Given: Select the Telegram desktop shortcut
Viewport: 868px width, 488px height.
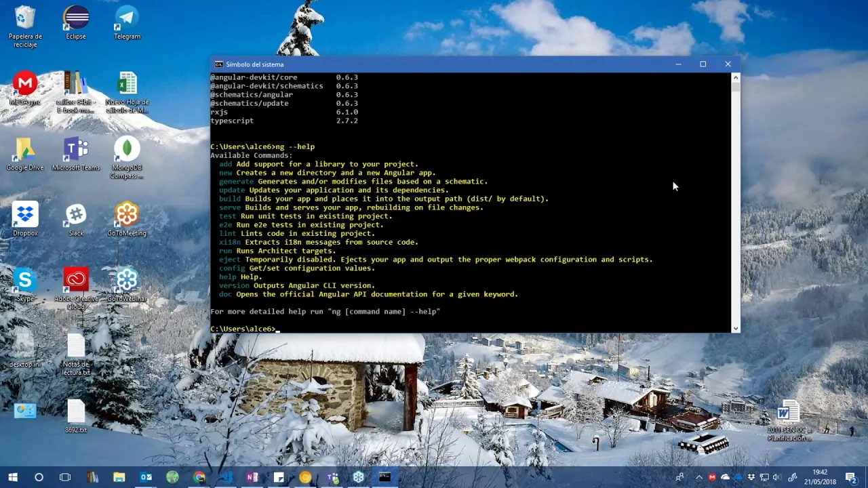Looking at the screenshot, I should (x=127, y=23).
